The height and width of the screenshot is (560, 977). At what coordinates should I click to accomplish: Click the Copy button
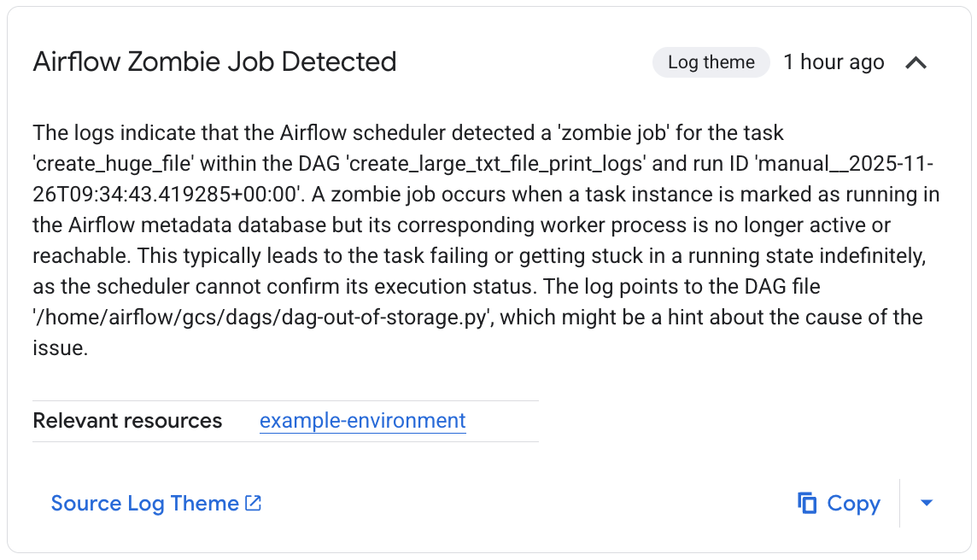click(x=852, y=504)
